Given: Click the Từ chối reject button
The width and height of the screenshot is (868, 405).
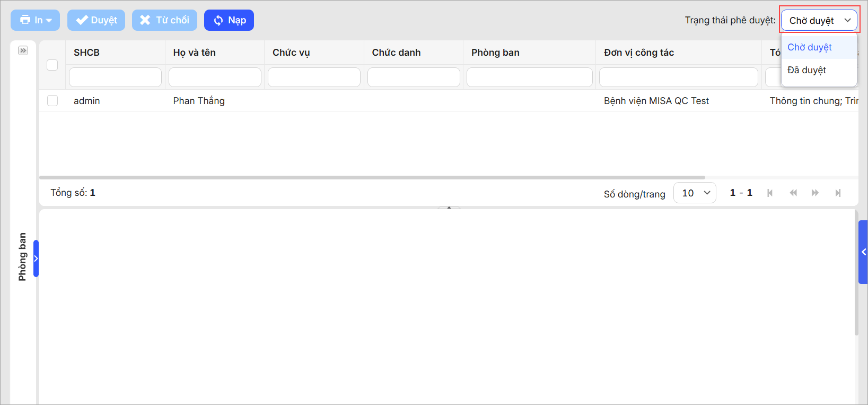Looking at the screenshot, I should 164,20.
